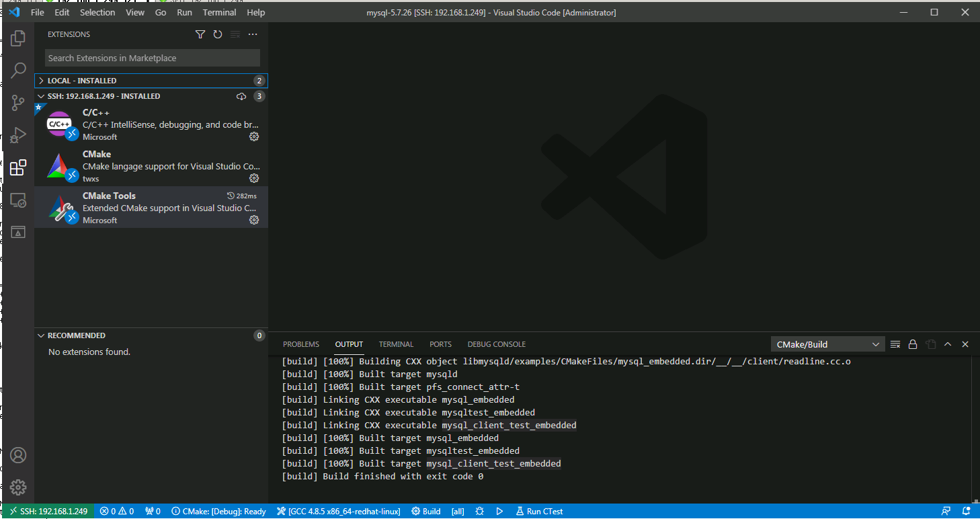Click Run CTest in the status bar
This screenshot has width=980, height=519.
click(x=539, y=511)
